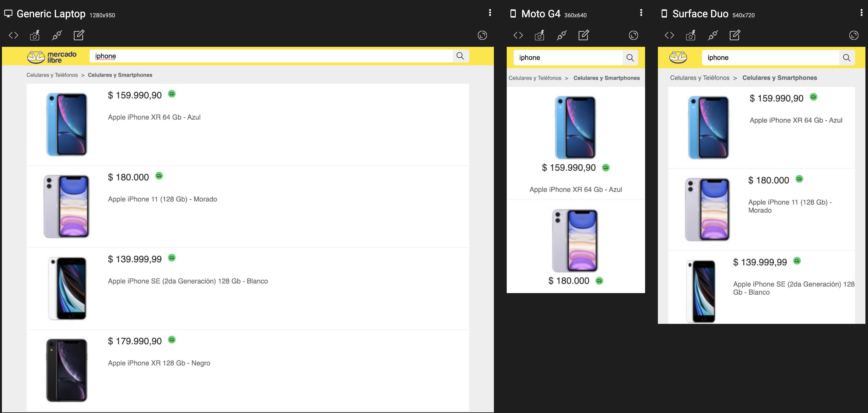Image resolution: width=868 pixels, height=413 pixels.
Task: Click iPhone 11 Morado thumbnail in Surface Duo
Action: (x=708, y=209)
